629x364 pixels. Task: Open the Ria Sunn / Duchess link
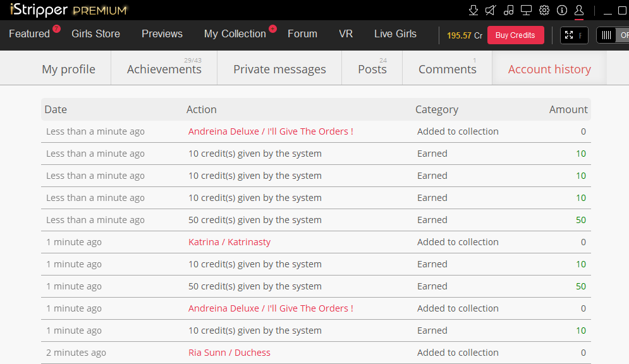click(229, 353)
